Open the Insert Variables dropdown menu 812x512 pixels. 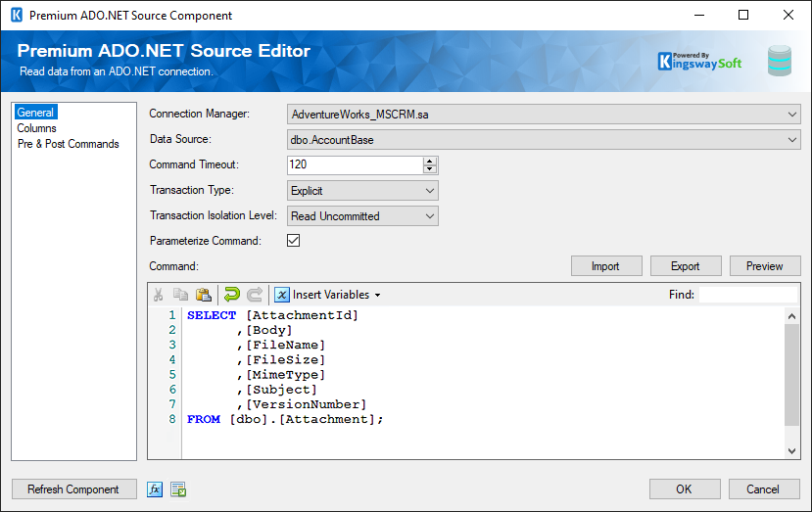coord(337,295)
